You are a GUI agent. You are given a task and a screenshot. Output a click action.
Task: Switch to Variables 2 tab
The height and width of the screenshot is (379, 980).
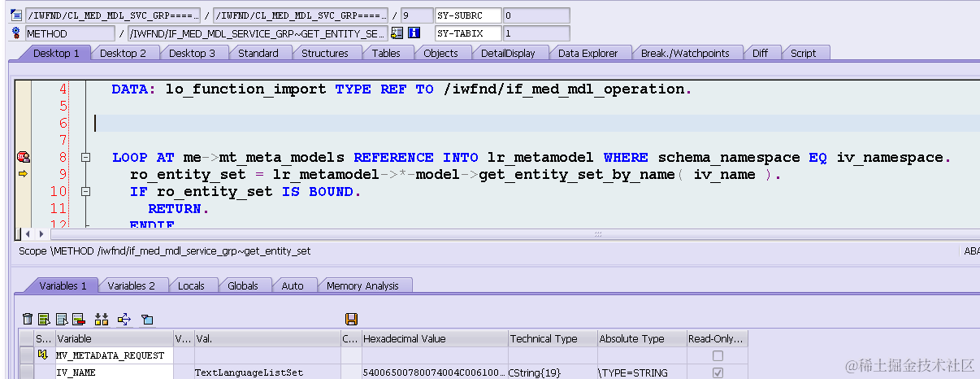pos(132,285)
